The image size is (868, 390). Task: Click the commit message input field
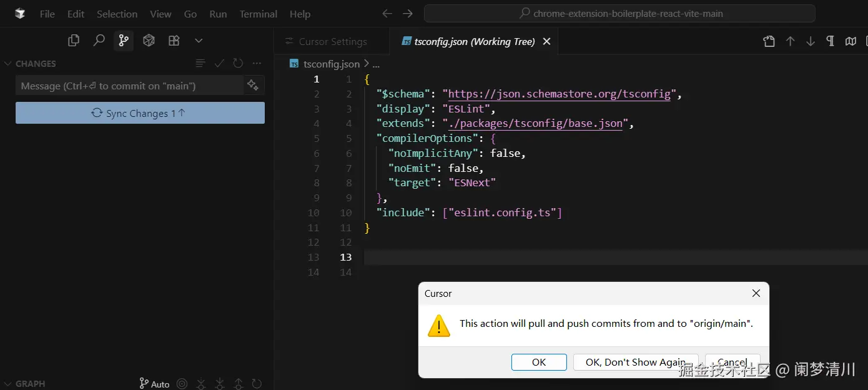pyautogui.click(x=129, y=86)
